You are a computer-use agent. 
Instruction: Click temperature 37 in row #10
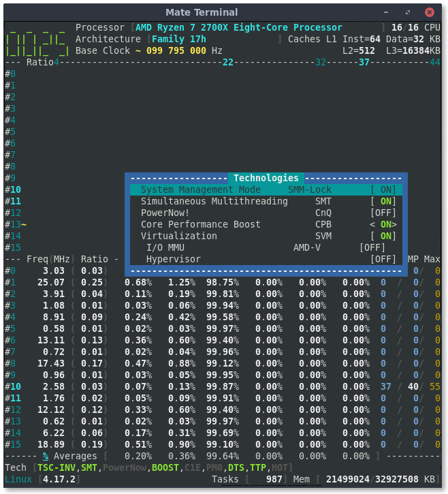click(x=385, y=386)
